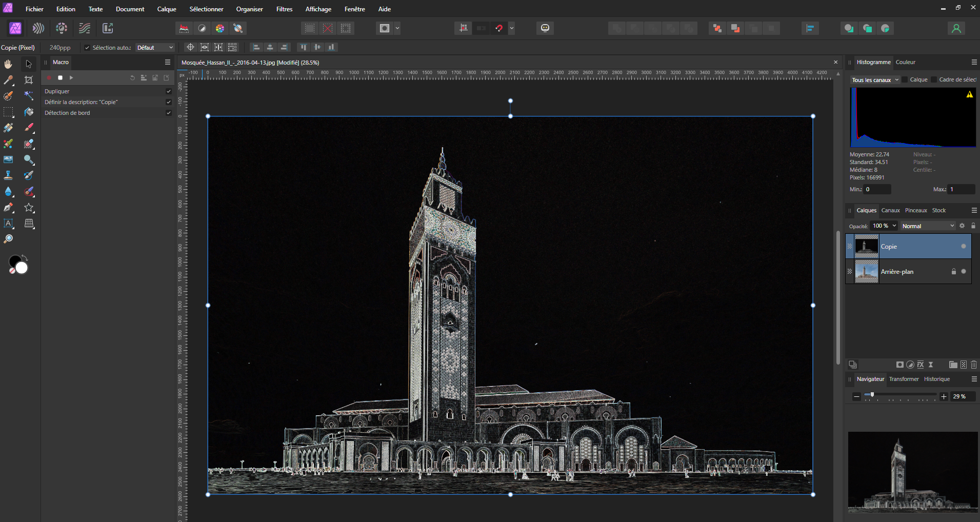Click the navigator zoom-in plus button

tap(944, 396)
